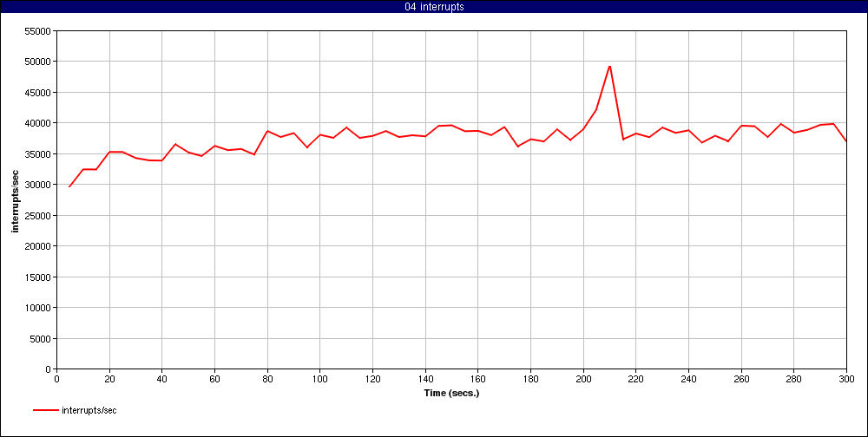Select the 30000 y-axis tick label
The height and width of the screenshot is (437, 868).
click(x=39, y=184)
